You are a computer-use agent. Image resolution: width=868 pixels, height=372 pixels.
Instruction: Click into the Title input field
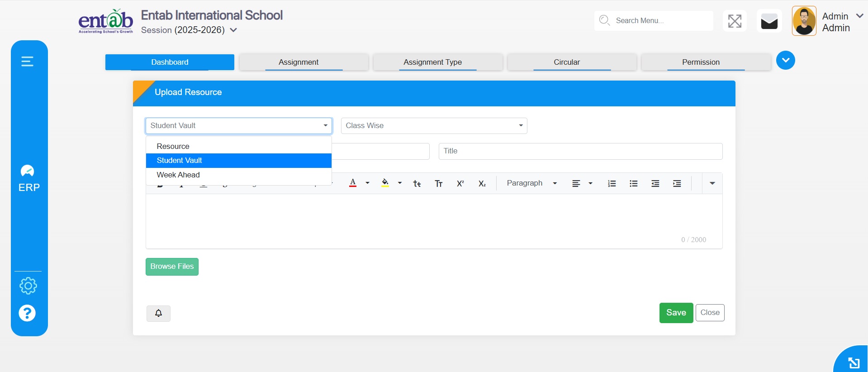coord(580,151)
